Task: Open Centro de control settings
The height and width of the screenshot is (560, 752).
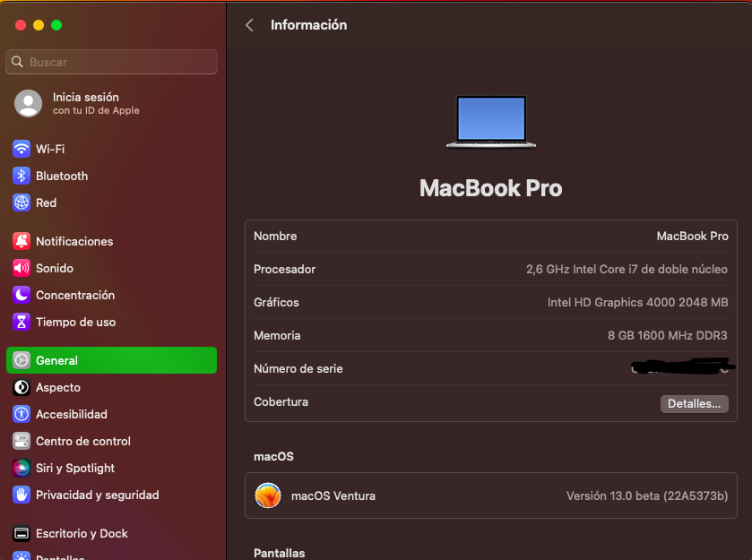Action: click(111, 441)
